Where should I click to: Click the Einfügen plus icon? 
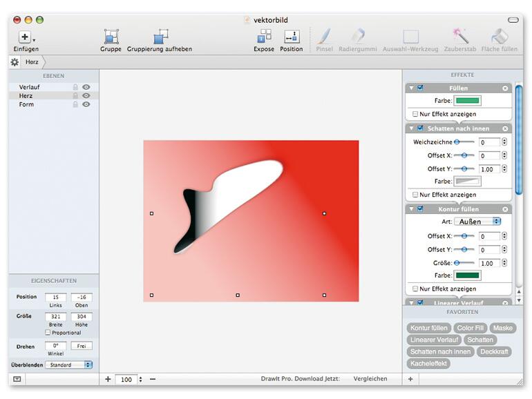pos(24,37)
